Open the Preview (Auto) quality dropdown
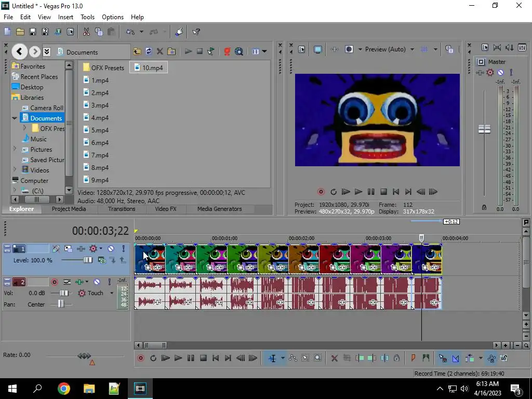This screenshot has height=399, width=532. click(x=412, y=49)
